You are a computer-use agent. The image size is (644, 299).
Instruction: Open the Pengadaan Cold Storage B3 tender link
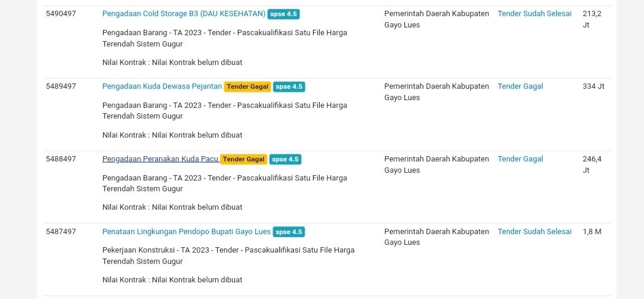pos(184,14)
